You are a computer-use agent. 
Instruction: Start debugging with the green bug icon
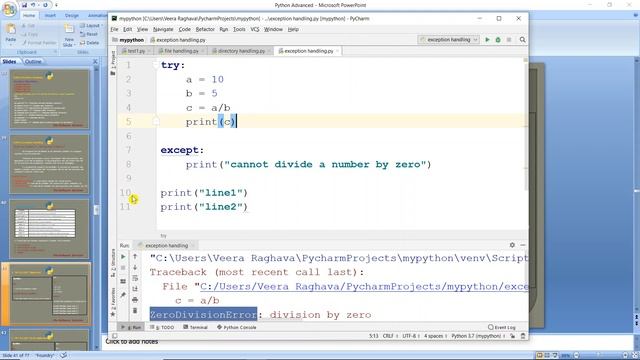pos(498,40)
